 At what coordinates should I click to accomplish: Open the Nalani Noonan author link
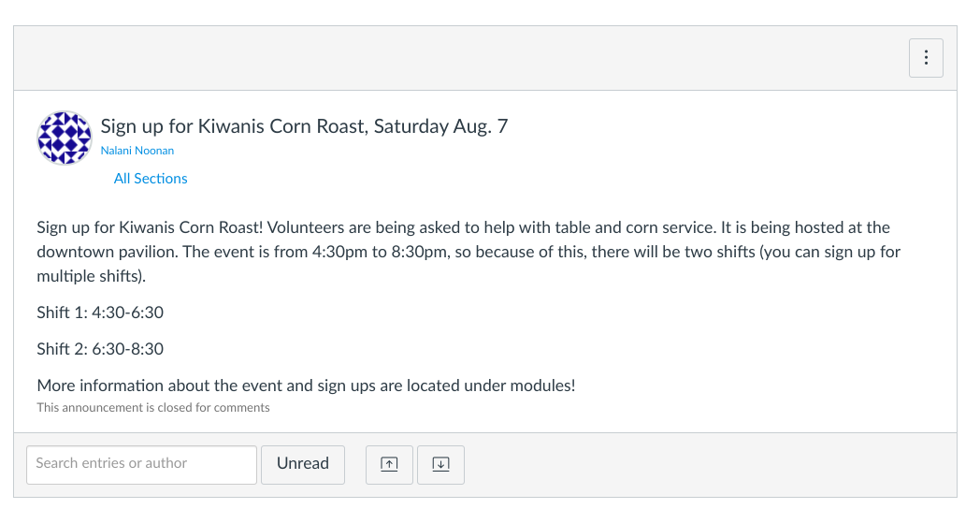[137, 151]
